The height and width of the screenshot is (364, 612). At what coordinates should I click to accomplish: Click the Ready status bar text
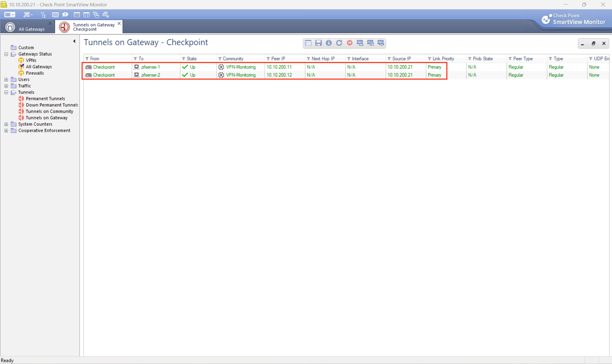point(7,360)
